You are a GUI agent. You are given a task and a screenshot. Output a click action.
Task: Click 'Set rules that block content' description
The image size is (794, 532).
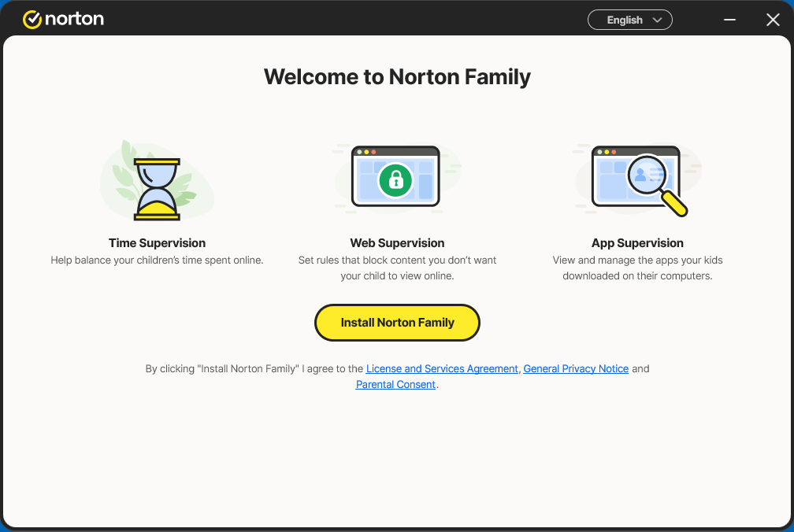click(397, 268)
